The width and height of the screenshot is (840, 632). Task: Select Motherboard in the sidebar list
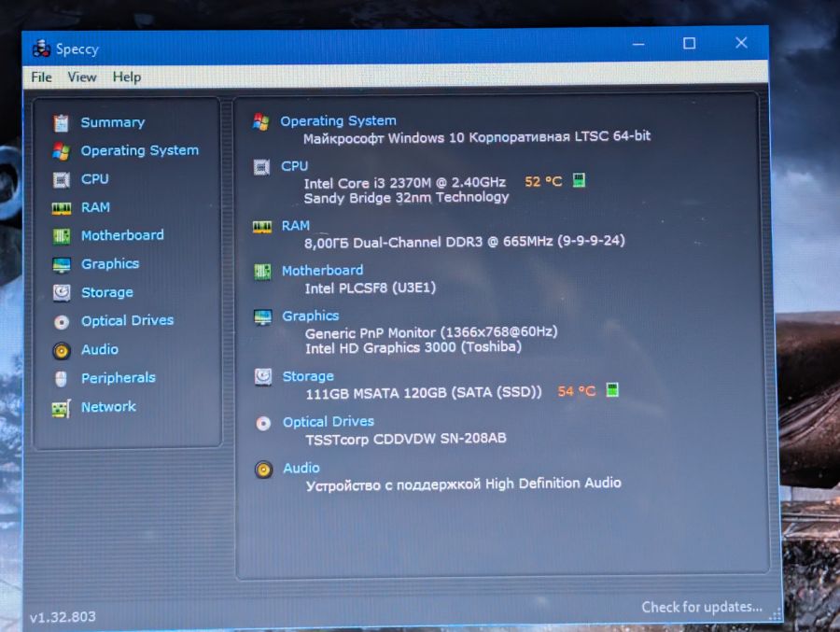122,235
